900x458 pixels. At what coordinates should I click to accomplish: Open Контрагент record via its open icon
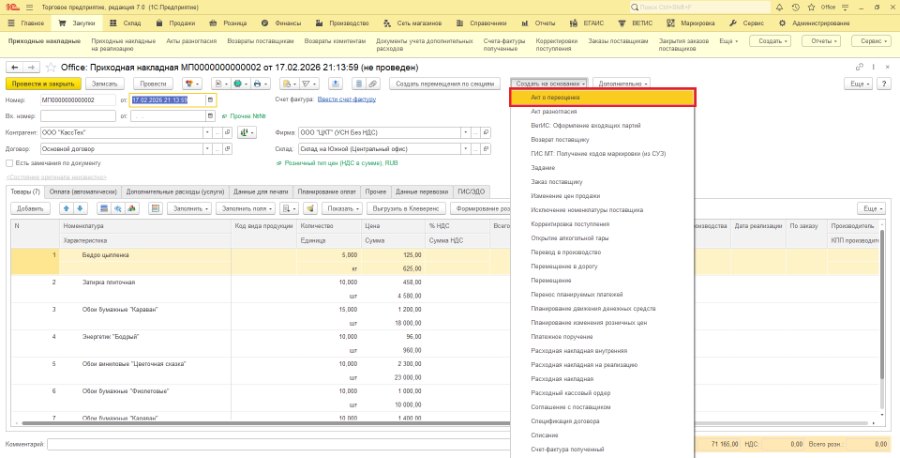228,133
